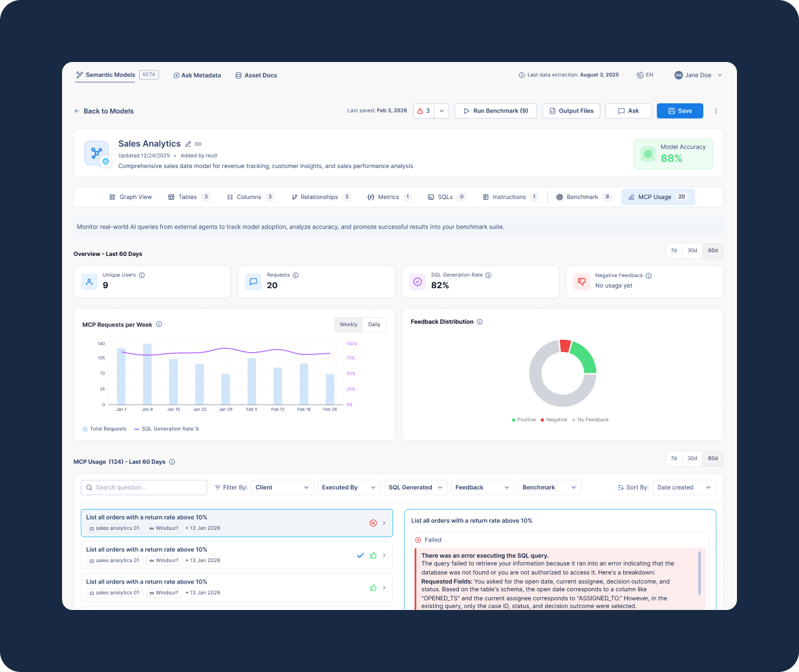Viewport: 799px width, 672px height.
Task: Click the Sales Analytics model graph icon
Action: (97, 153)
